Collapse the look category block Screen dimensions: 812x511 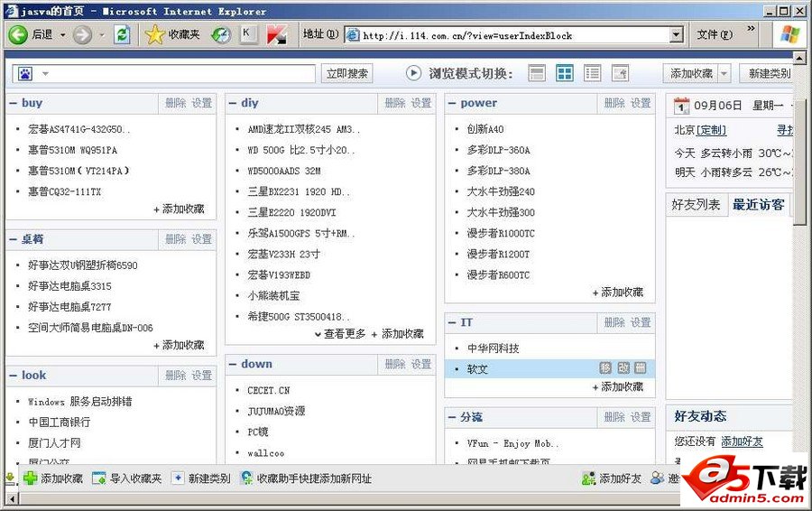[14, 376]
